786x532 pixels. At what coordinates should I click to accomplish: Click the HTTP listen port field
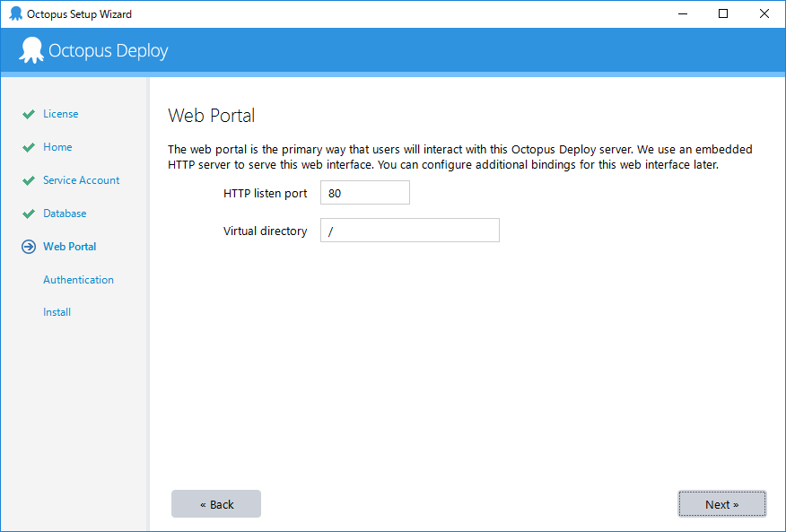click(365, 193)
